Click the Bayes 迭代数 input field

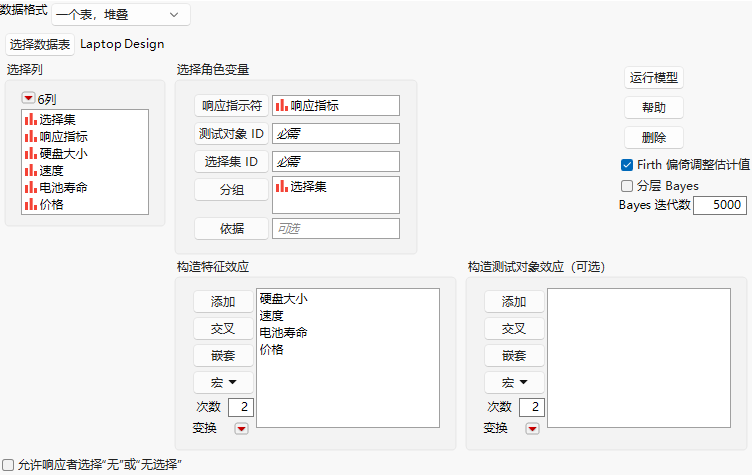point(720,205)
